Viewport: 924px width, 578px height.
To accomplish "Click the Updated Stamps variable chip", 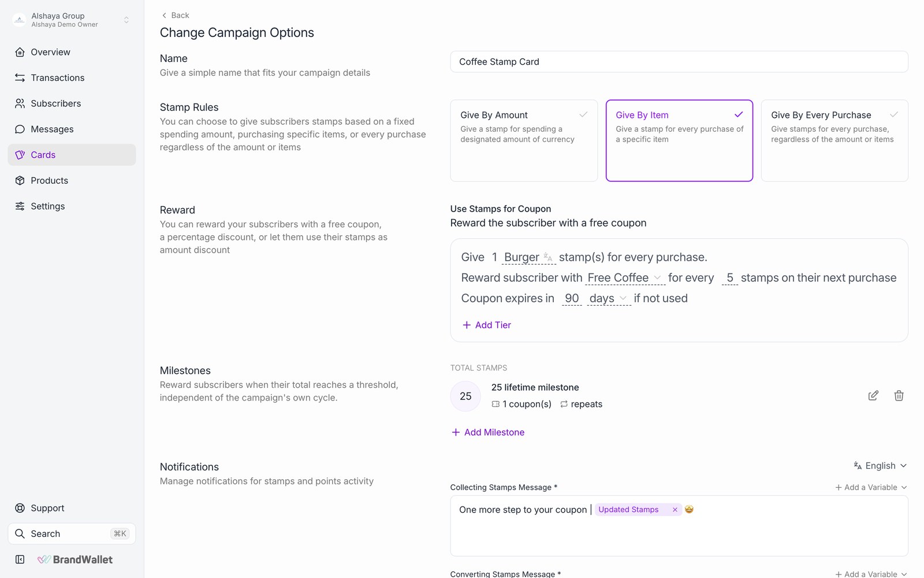I will click(x=638, y=510).
